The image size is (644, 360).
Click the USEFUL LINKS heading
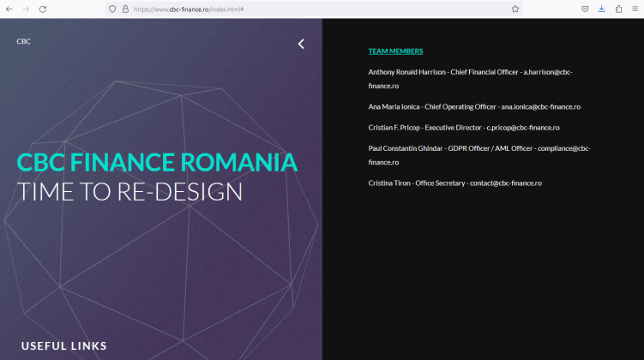(64, 345)
